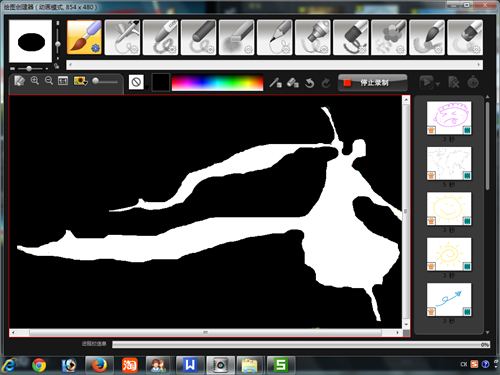This screenshot has height=375, width=500.
Task: Select the Marker pen tool
Action: tap(312, 37)
